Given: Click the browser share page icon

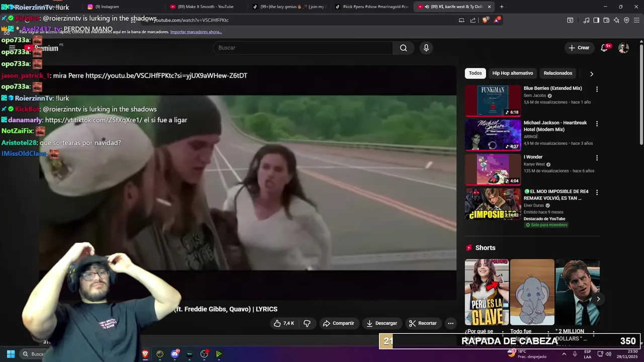Looking at the screenshot, I should tap(473, 20).
